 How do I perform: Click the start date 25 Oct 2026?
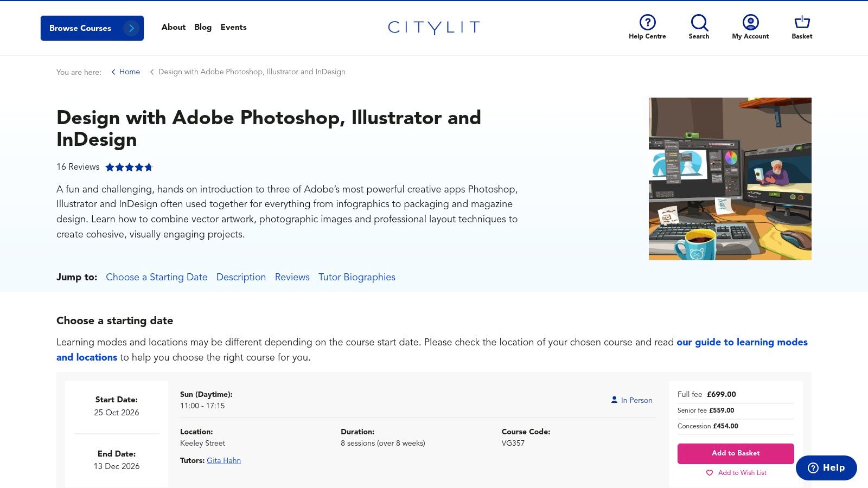pyautogui.click(x=117, y=413)
